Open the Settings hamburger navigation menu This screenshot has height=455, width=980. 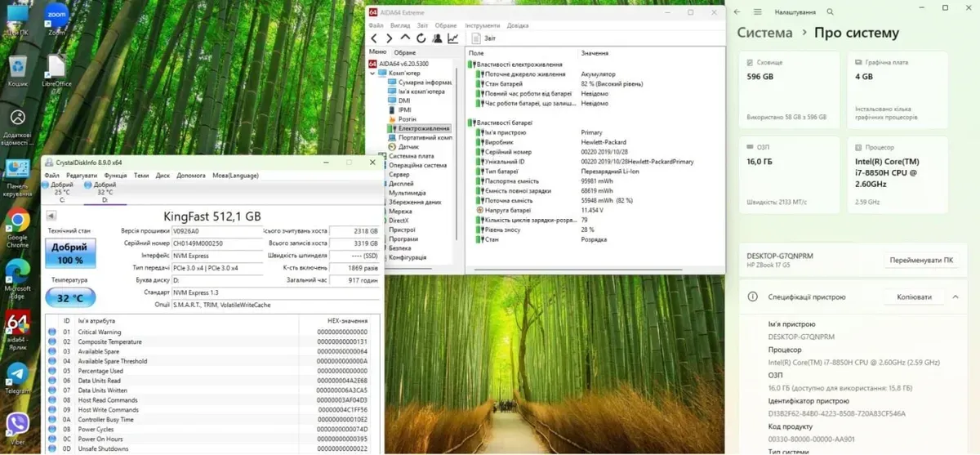click(x=758, y=12)
